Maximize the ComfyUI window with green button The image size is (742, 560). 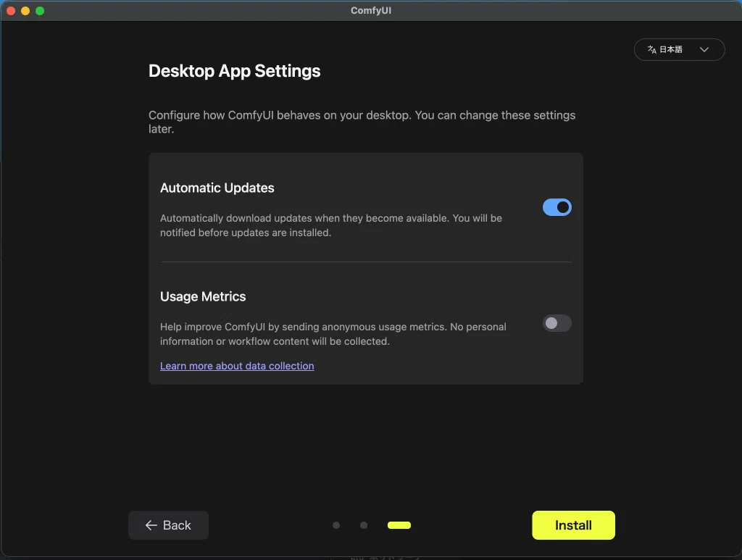[40, 10]
